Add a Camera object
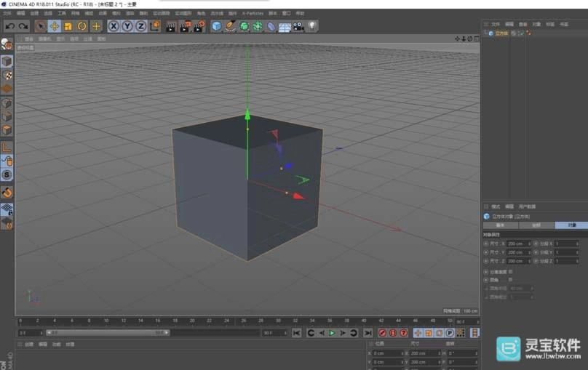The height and width of the screenshot is (370, 588). [x=298, y=26]
